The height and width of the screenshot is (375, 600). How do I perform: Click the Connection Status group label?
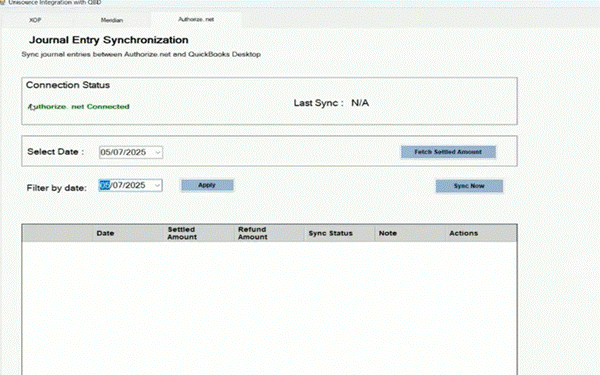68,85
